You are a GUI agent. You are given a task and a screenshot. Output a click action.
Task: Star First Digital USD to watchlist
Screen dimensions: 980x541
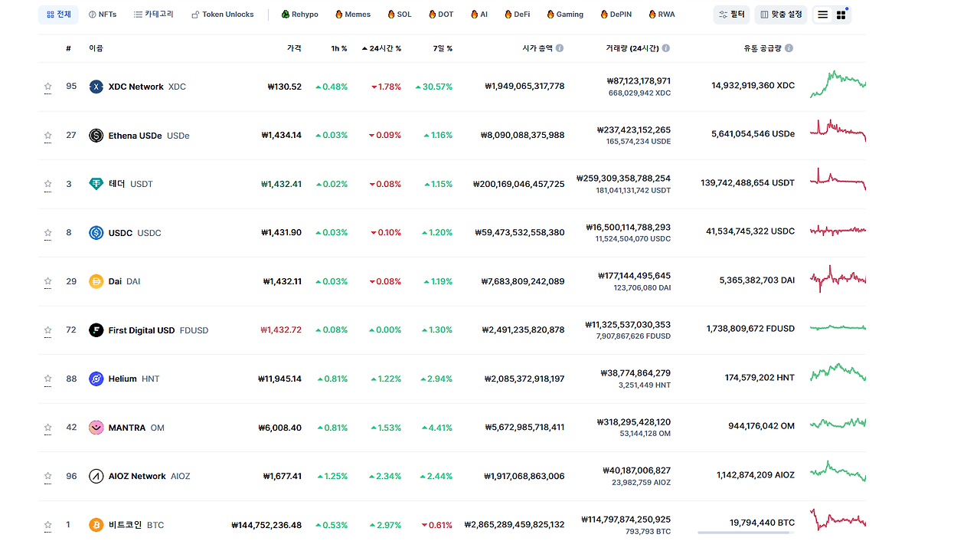coord(48,330)
